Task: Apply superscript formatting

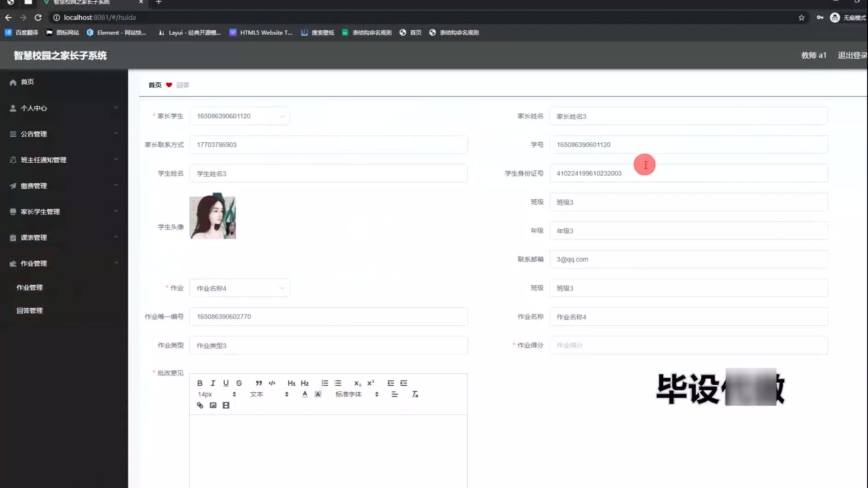Action: coord(371,383)
